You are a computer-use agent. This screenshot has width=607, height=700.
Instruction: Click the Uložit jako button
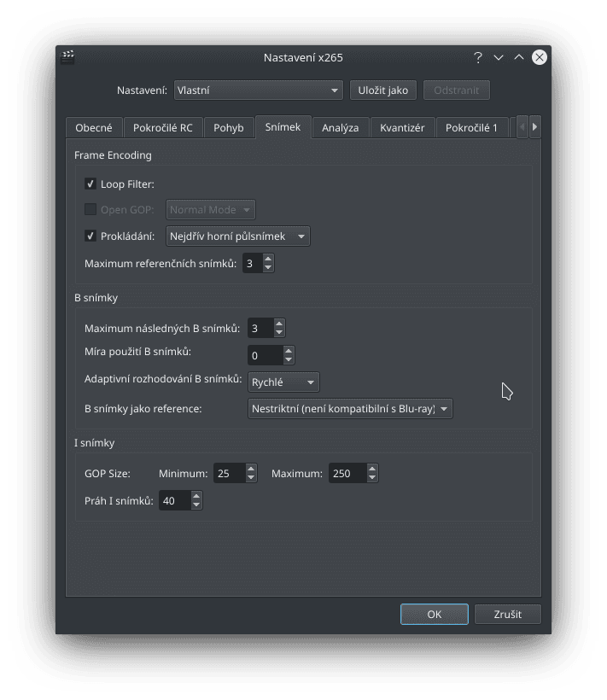coord(382,90)
